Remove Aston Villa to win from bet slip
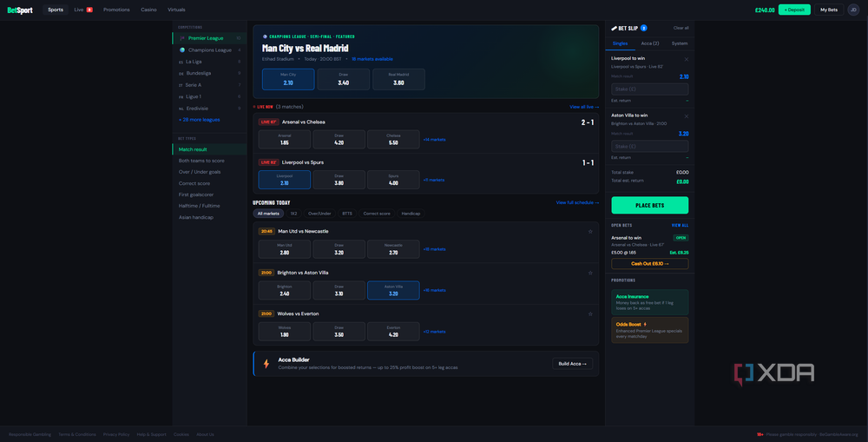The image size is (868, 442). (687, 116)
